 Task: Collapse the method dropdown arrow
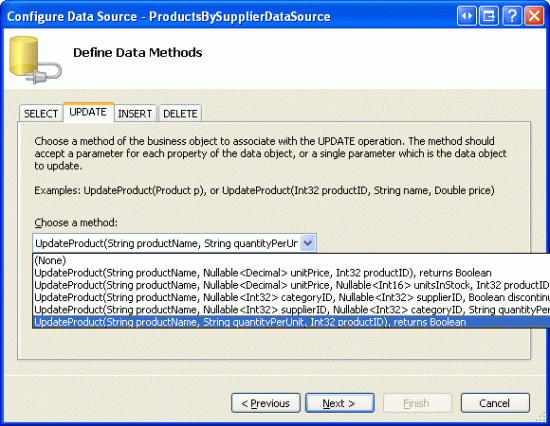[x=308, y=243]
